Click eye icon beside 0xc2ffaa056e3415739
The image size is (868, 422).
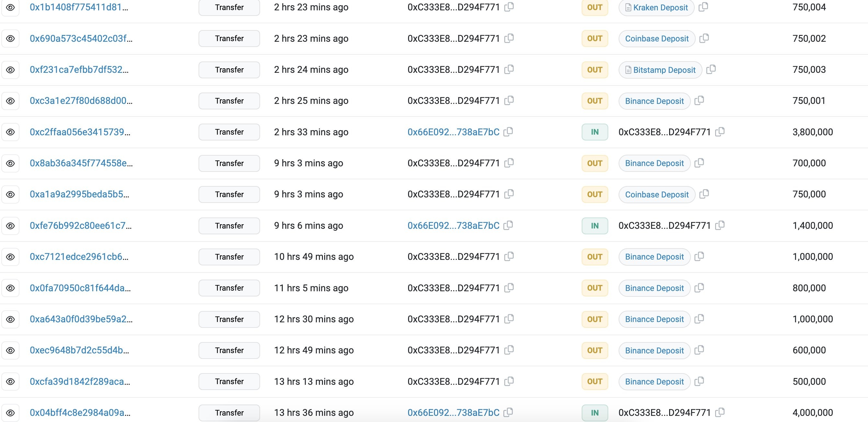coord(10,132)
